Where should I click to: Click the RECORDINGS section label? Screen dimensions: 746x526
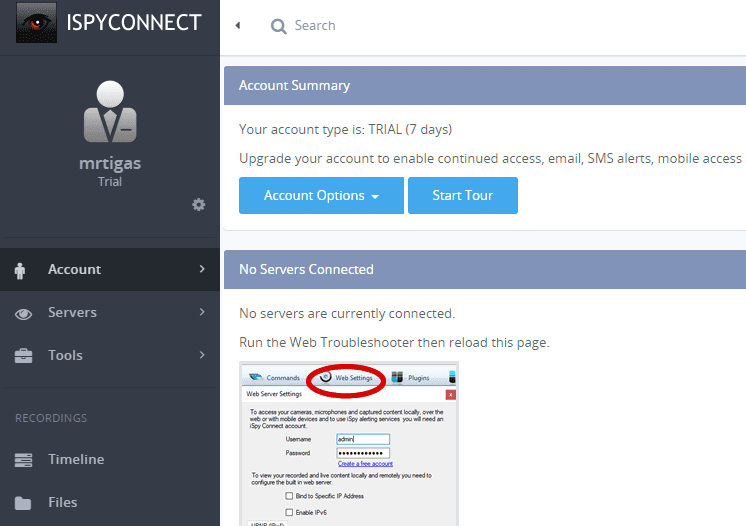pyautogui.click(x=51, y=418)
